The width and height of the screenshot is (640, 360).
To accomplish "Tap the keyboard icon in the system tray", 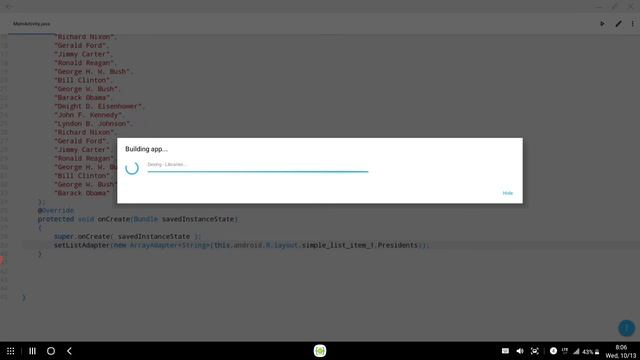I will coord(505,351).
